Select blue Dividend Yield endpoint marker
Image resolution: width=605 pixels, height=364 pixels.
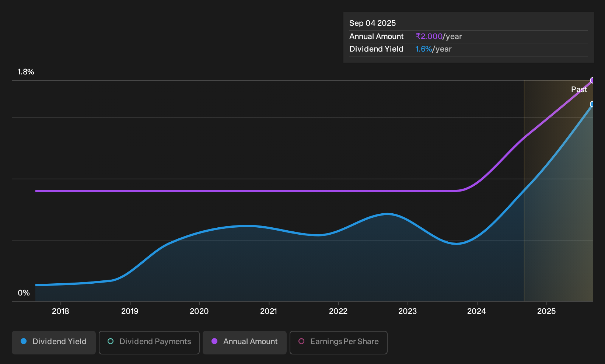tap(593, 104)
